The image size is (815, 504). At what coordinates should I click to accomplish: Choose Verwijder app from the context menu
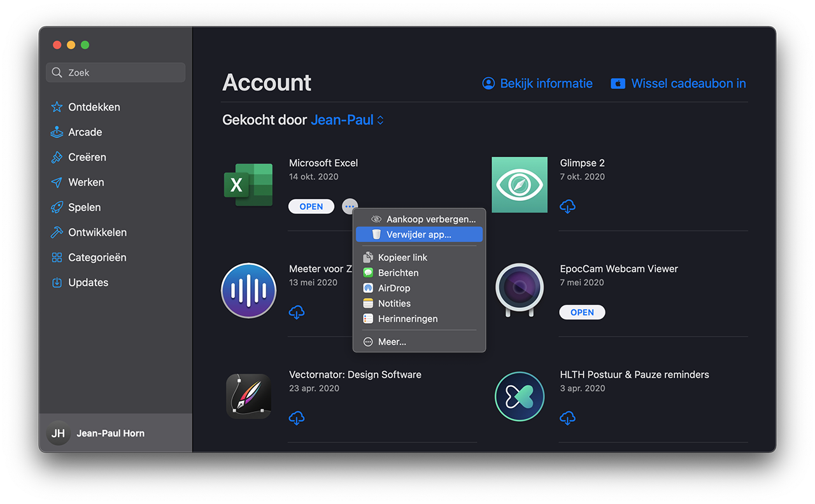tap(419, 234)
